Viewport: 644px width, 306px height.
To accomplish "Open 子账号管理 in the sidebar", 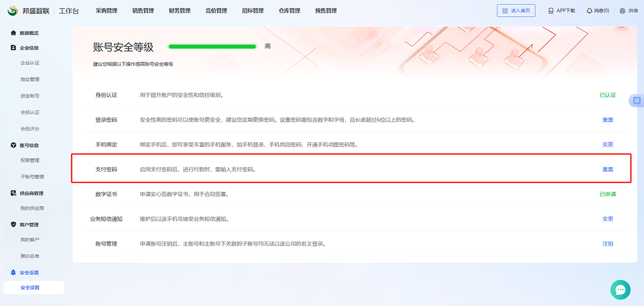I will [32, 177].
